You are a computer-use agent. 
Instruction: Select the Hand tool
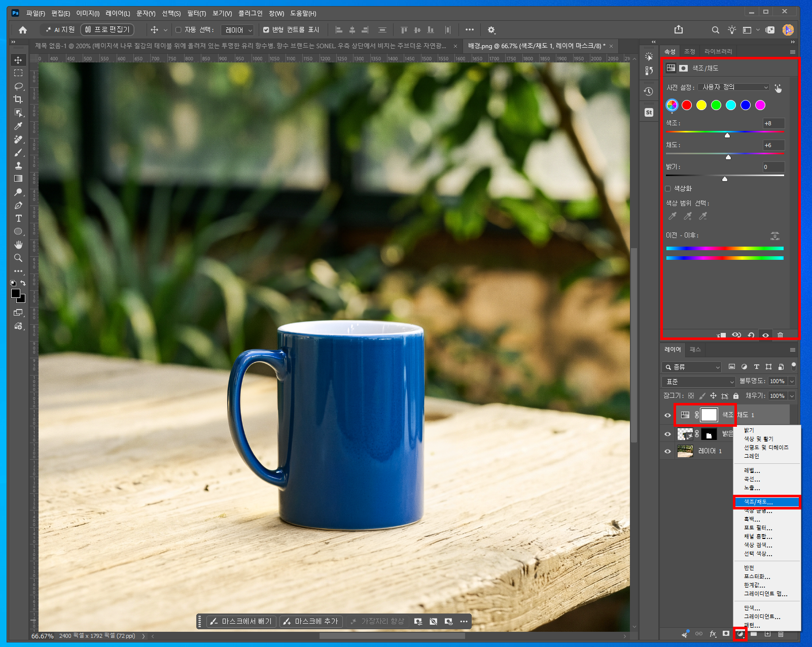click(x=18, y=245)
